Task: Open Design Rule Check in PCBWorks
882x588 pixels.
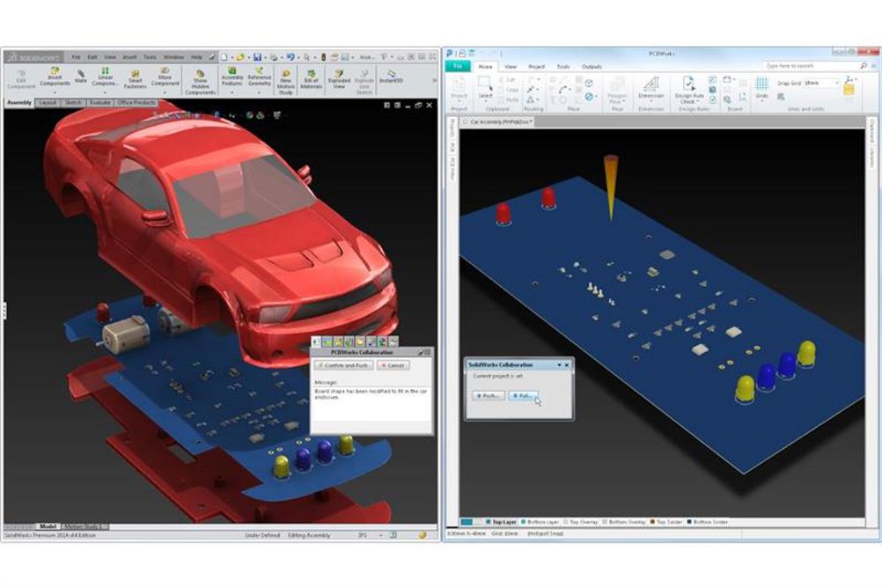Action: pyautogui.click(x=689, y=89)
